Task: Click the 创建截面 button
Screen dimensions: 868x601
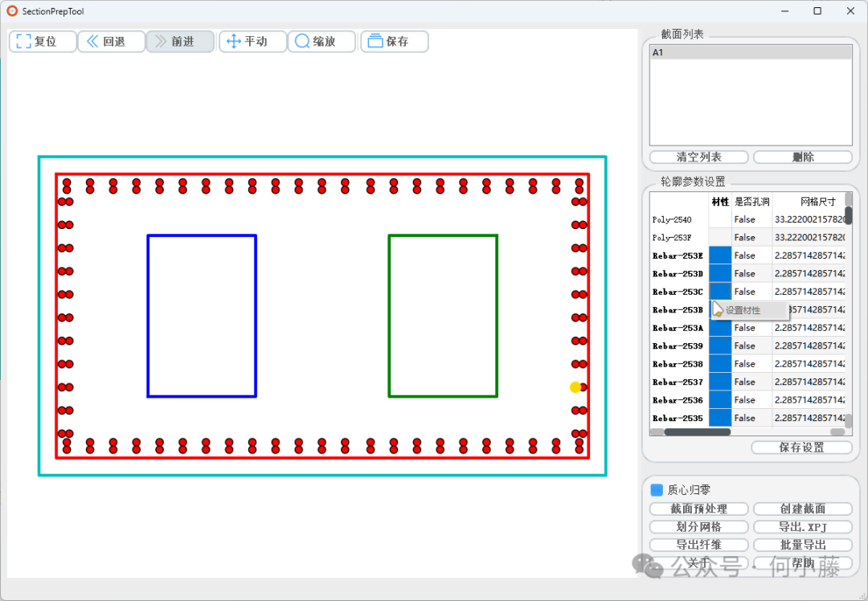Action: click(x=803, y=509)
